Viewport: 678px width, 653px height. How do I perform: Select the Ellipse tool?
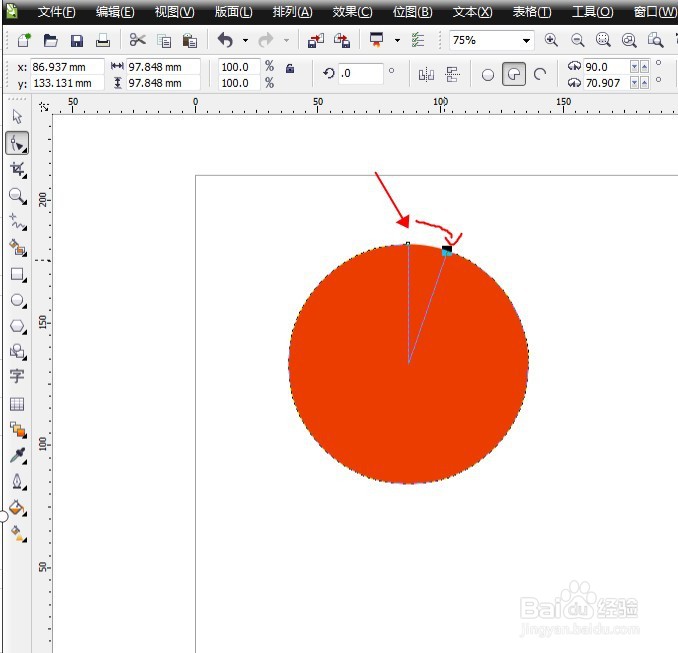pos(18,300)
